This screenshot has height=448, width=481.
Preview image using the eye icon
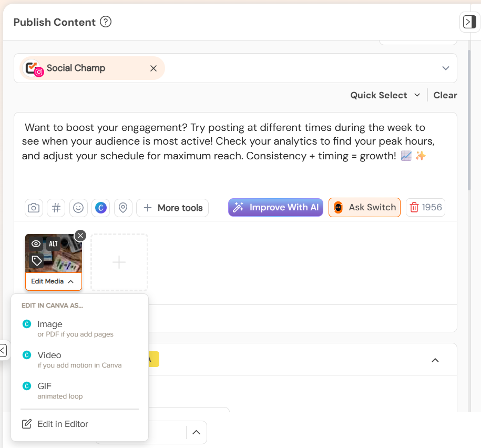tap(36, 244)
